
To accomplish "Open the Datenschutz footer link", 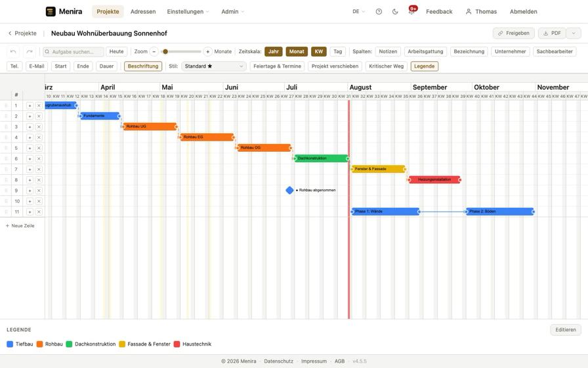I will pos(279,361).
